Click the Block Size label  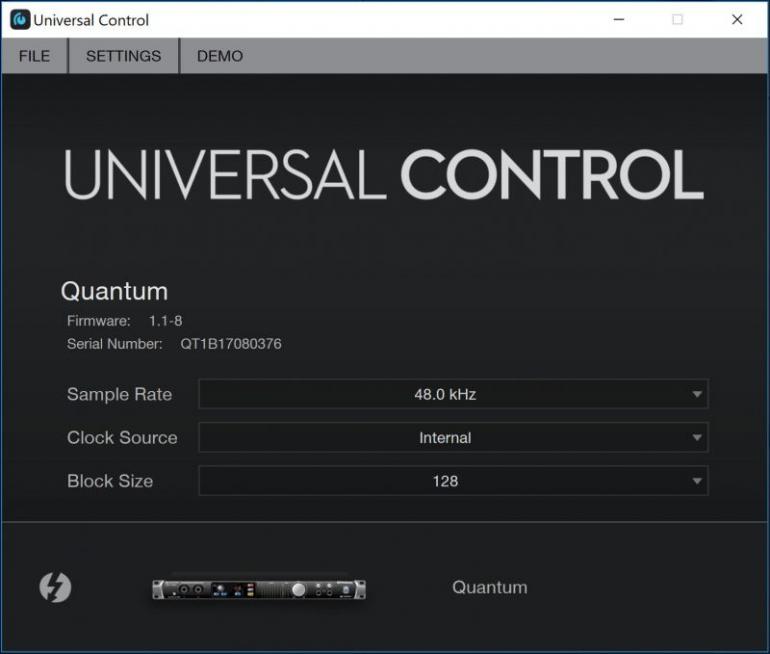[x=110, y=481]
